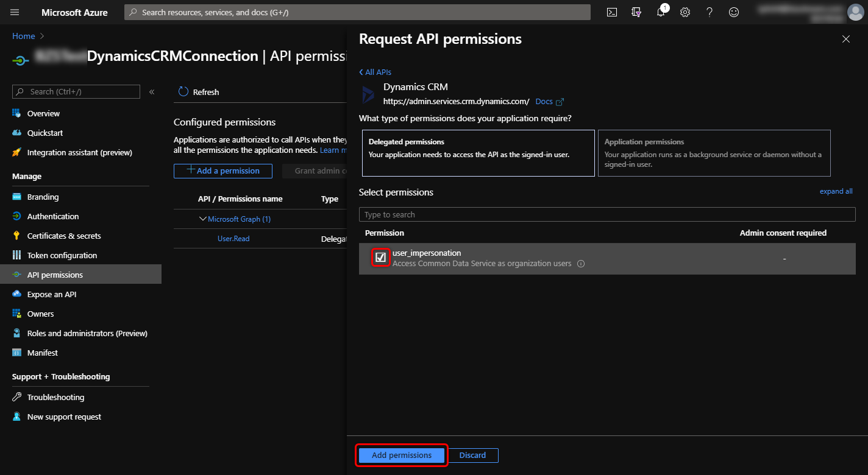
Task: Focus the top resources search bar
Action: (357, 12)
